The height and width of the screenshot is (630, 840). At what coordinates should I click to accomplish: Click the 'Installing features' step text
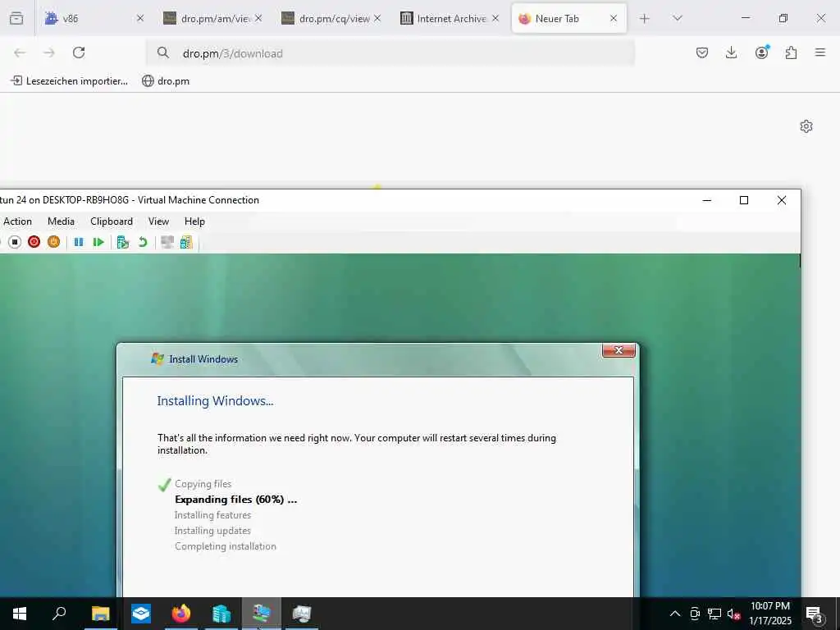tap(212, 515)
